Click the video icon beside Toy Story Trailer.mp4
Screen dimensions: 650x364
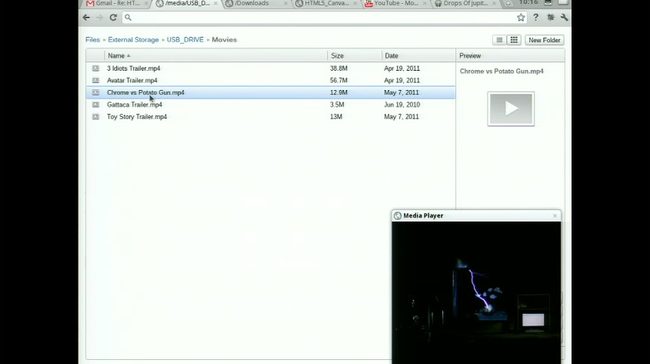coord(96,117)
